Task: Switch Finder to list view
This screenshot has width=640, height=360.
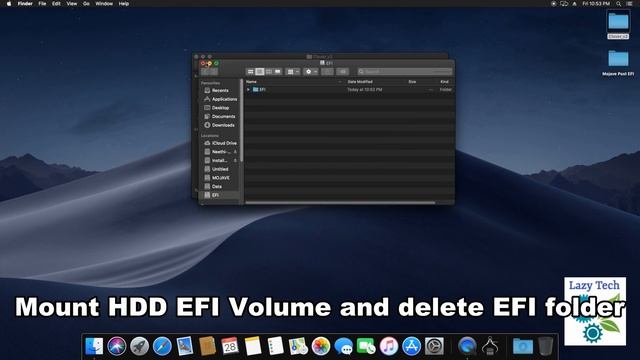Action: (260, 72)
